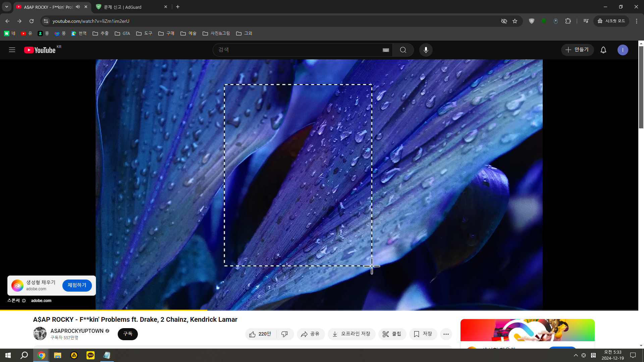This screenshot has height=362, width=644.
Task: Open the account avatar menu
Action: [x=623, y=50]
